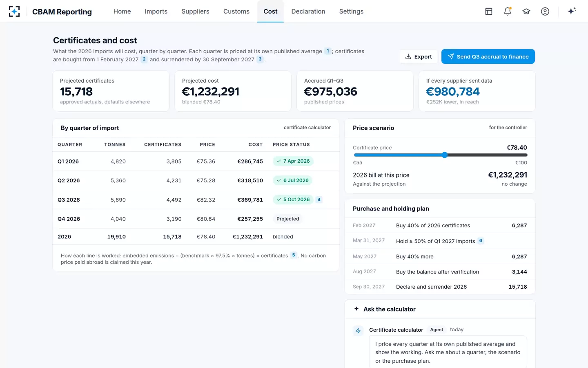Open footnote 4 beside 5 Oct 2026
The height and width of the screenshot is (368, 588).
point(319,200)
